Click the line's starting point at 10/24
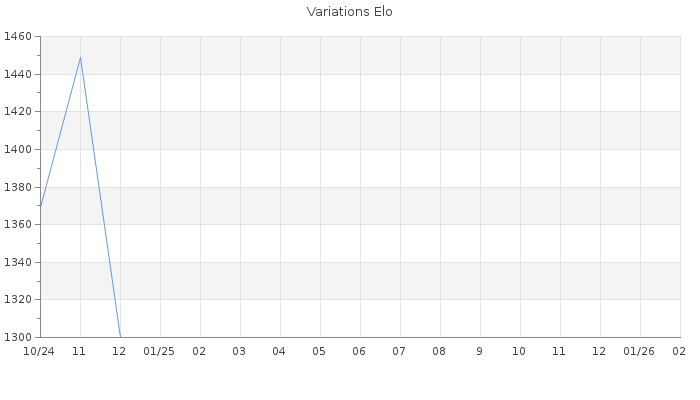Viewport: 700px width, 400px height. 40,207
